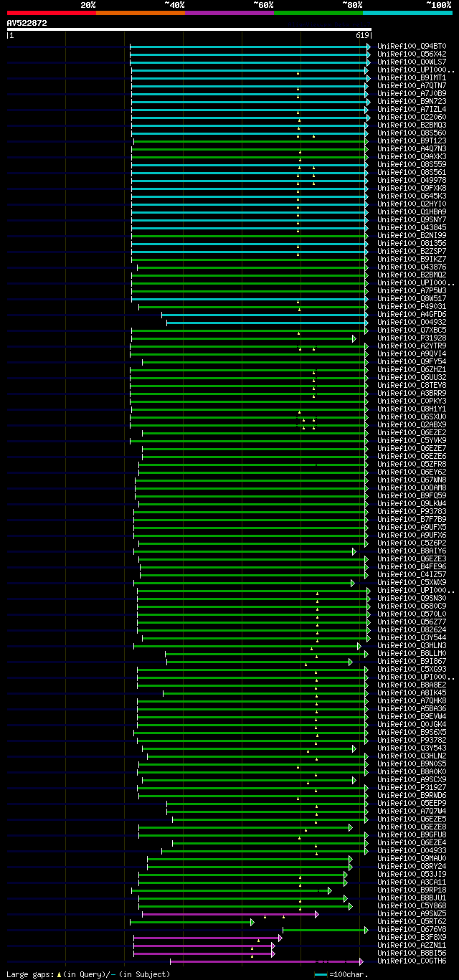This screenshot has width=459, height=980.
Task: Select label UniRef100_C5YVK9
Action: click(x=412, y=441)
